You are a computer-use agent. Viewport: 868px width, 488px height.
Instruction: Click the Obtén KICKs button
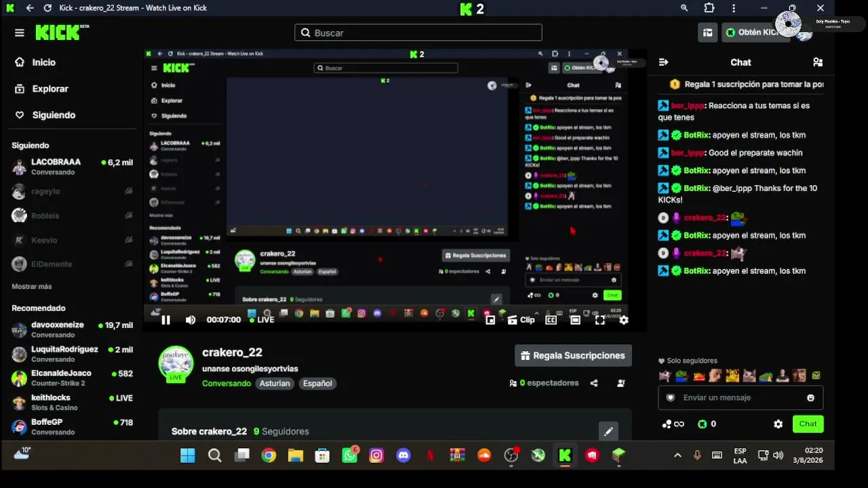coord(755,33)
